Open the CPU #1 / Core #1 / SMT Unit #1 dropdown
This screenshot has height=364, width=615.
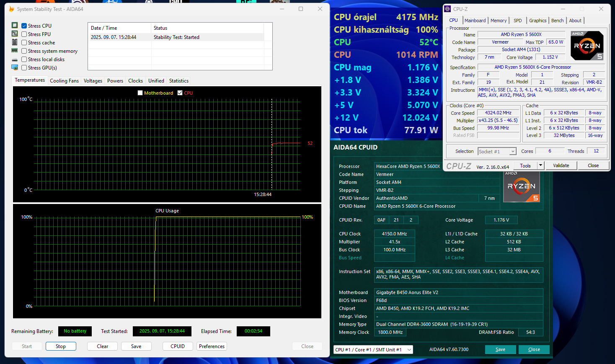pyautogui.click(x=373, y=350)
